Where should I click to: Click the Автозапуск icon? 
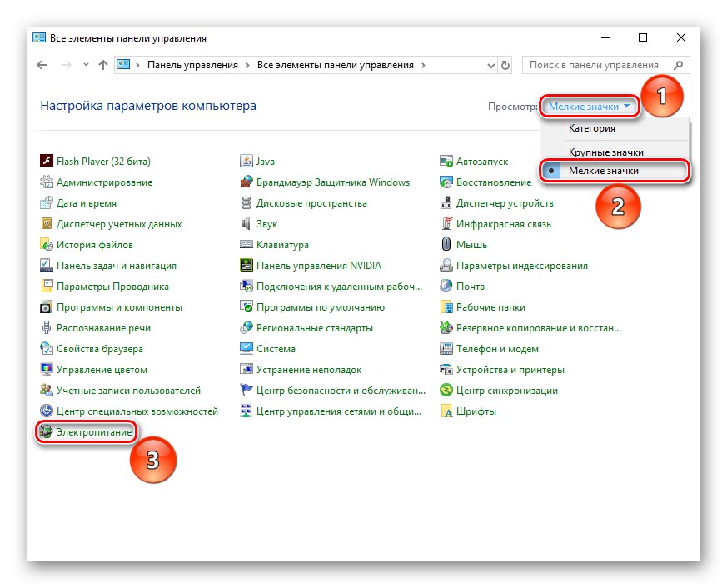click(446, 161)
